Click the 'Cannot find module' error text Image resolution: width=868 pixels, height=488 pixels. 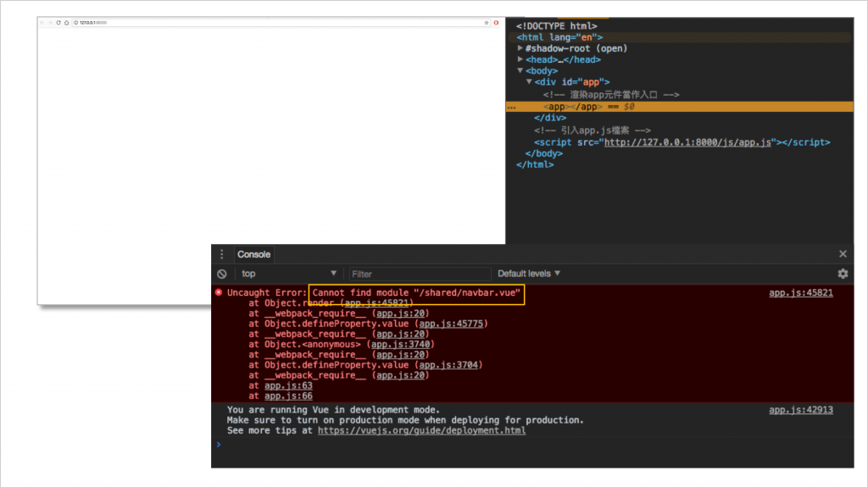(416, 292)
